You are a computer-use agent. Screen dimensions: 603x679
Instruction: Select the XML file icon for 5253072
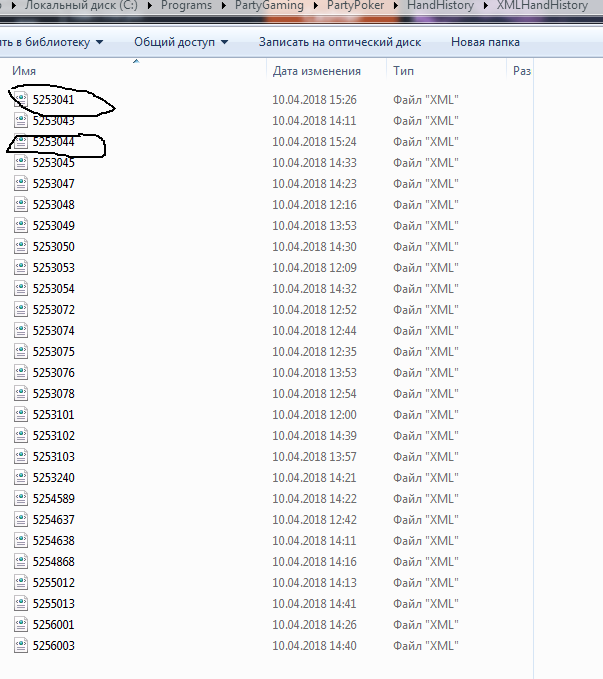click(21, 310)
